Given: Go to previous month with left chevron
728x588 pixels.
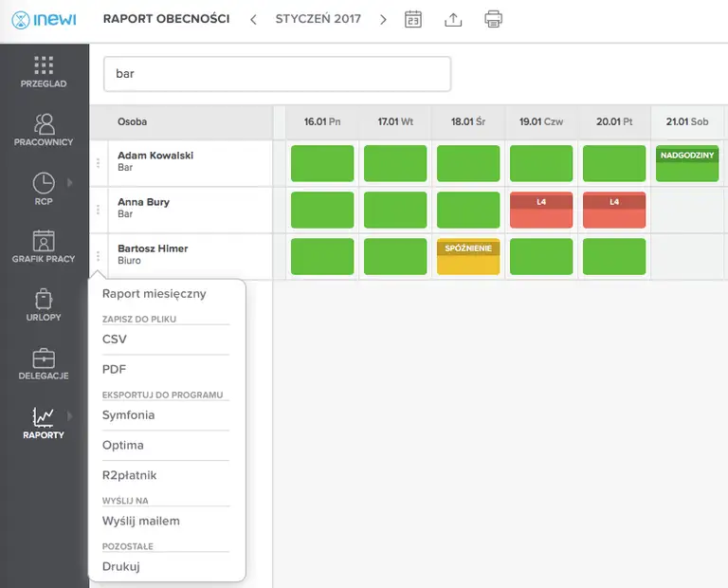Looking at the screenshot, I should pos(253,19).
